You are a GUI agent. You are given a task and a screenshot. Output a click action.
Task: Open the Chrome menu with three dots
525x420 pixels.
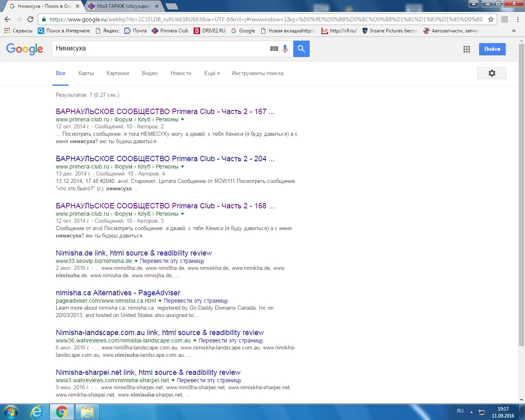[x=518, y=19]
